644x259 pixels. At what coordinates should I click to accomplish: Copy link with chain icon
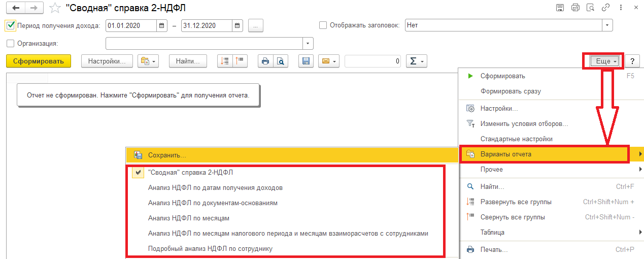(605, 8)
